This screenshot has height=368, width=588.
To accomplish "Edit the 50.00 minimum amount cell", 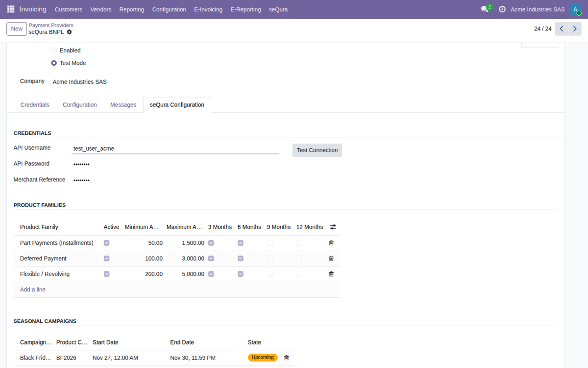I will (143, 243).
